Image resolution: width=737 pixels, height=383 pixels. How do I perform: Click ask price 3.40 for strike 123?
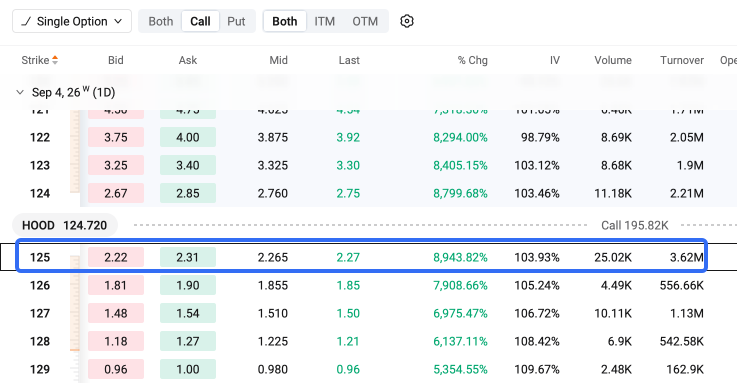188,165
